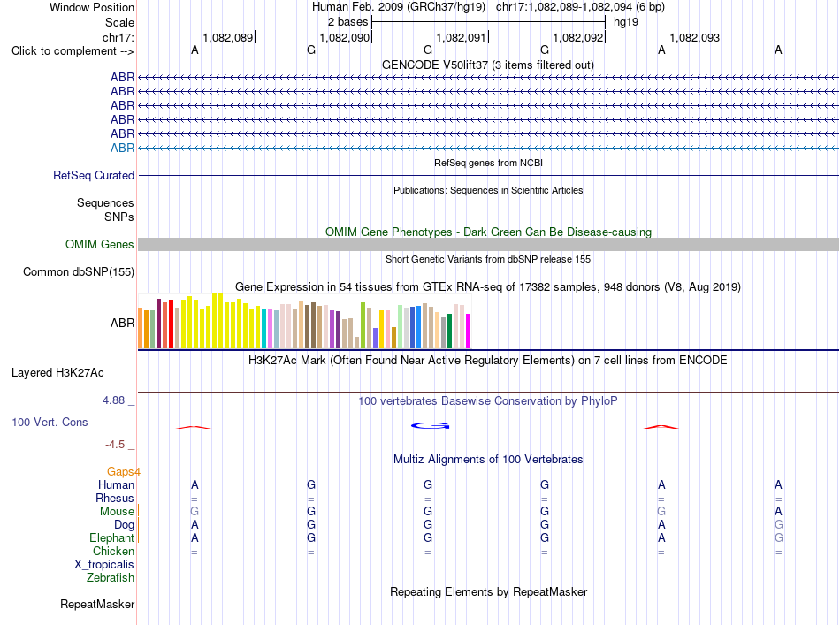Click coordinate label 1,082,093 in ruler
The image size is (840, 625).
(x=695, y=37)
